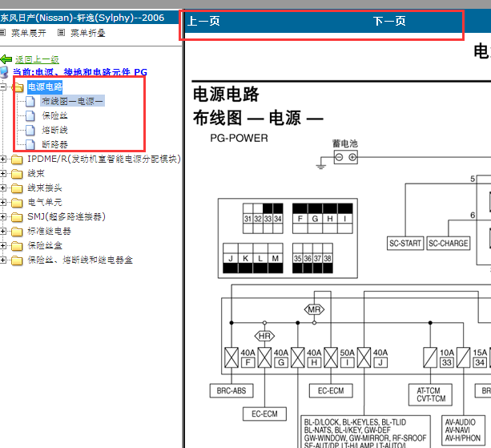This screenshot has width=491, height=448.
Task: Click the IPDME/R folder icon
Action: point(17,159)
